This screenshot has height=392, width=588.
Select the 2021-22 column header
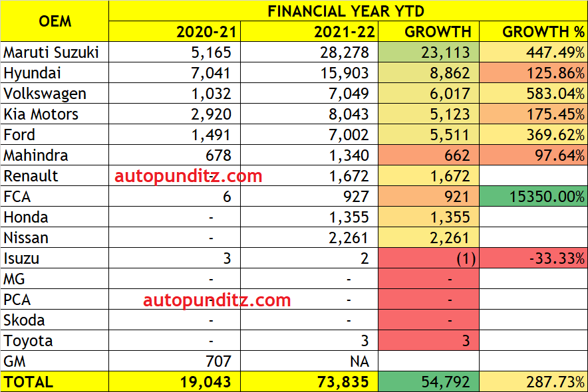(x=309, y=31)
